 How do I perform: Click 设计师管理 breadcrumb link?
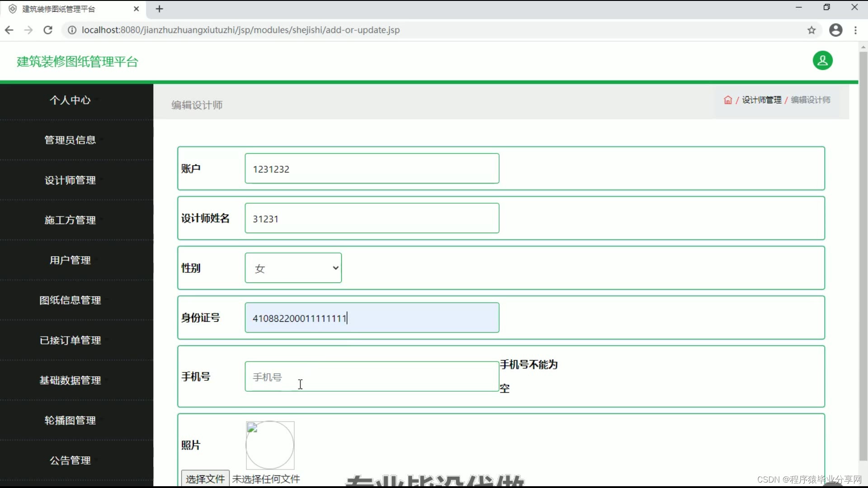tap(762, 100)
